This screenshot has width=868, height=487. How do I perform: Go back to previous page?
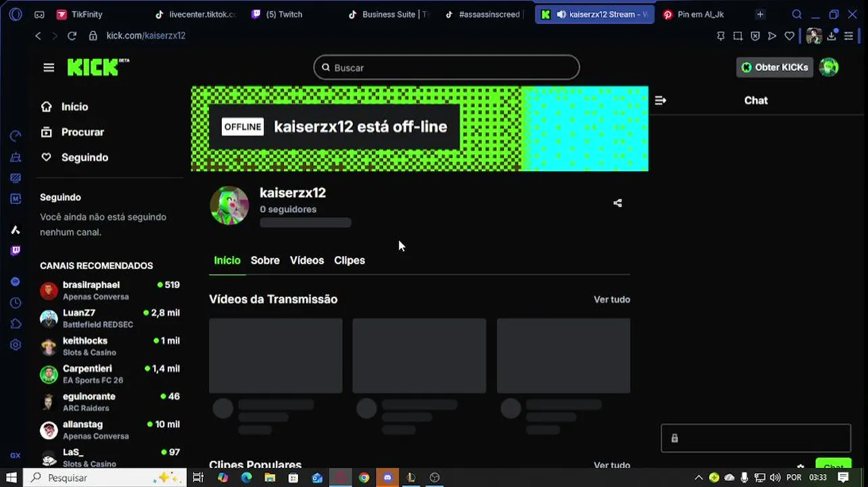38,36
